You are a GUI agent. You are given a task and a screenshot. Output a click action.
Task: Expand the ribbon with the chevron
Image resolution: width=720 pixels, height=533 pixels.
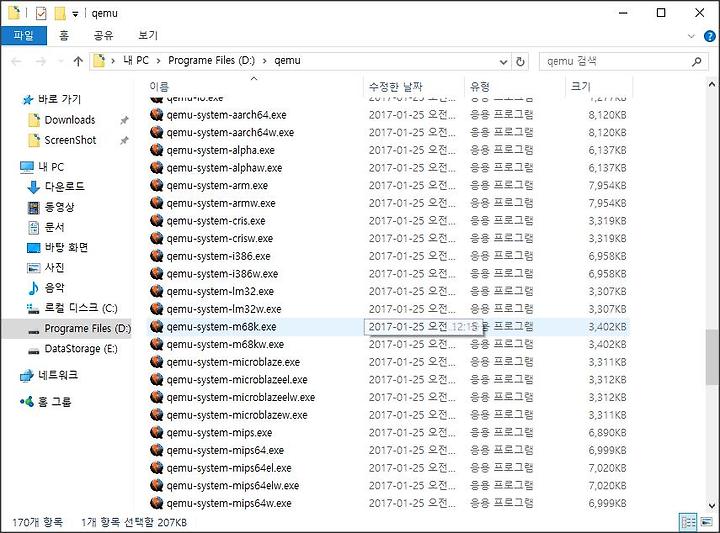(x=691, y=36)
